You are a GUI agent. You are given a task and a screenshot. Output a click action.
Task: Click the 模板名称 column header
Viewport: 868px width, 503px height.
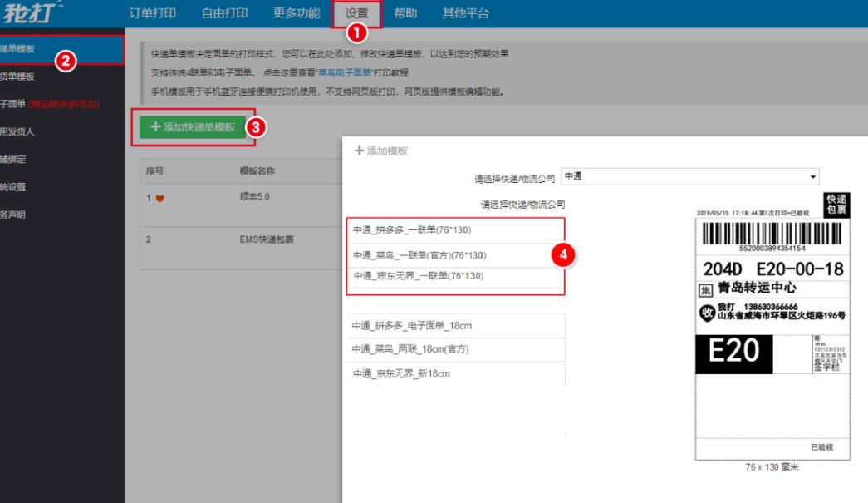click(257, 171)
